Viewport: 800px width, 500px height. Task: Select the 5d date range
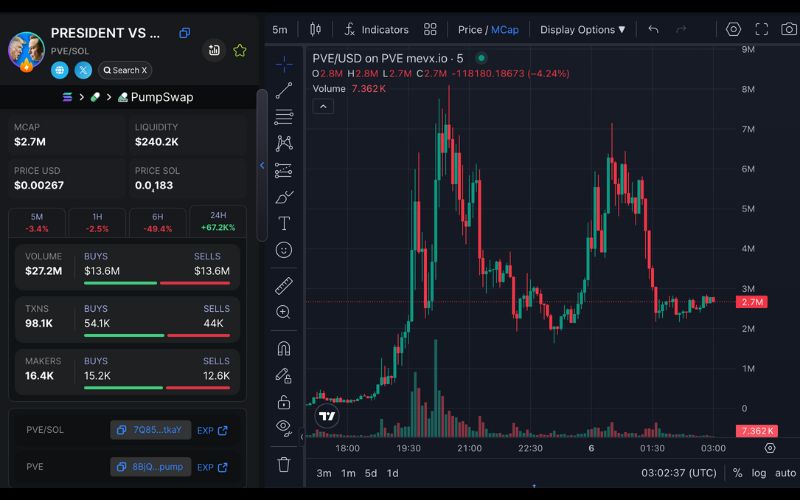371,473
